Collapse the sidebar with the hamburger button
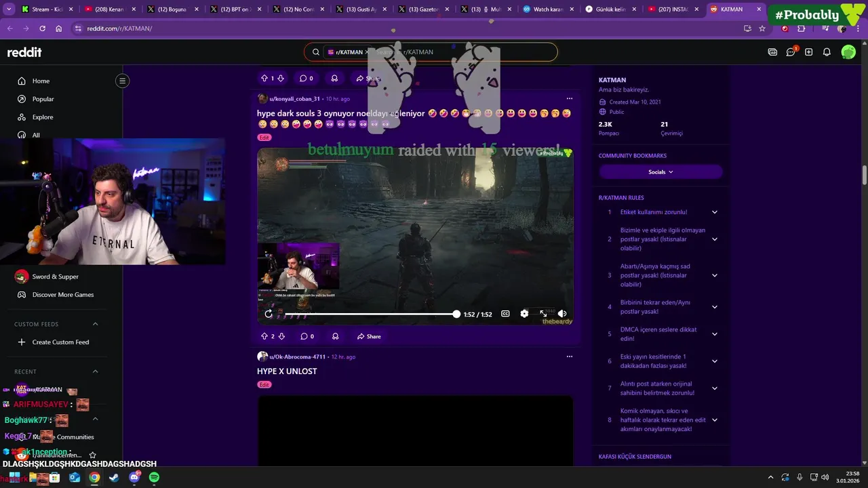The height and width of the screenshot is (488, 868). click(122, 81)
